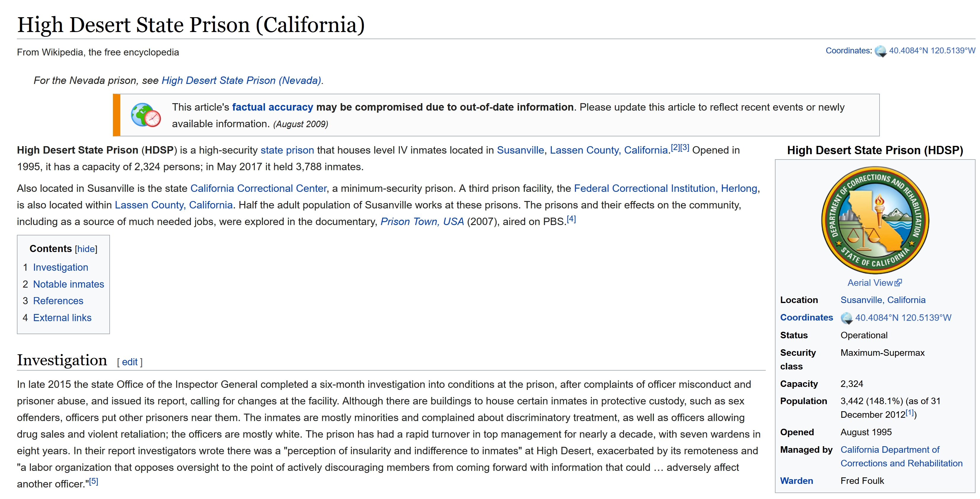Viewport: 980px width, 499px height.
Task: Jump to the Investigation section from Contents
Action: click(x=60, y=267)
